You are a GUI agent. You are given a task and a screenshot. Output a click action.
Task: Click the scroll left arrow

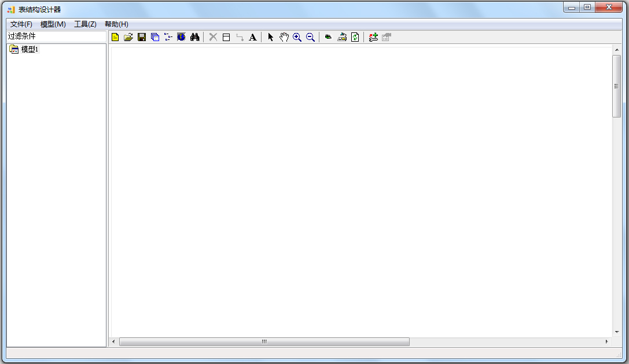[x=113, y=341]
